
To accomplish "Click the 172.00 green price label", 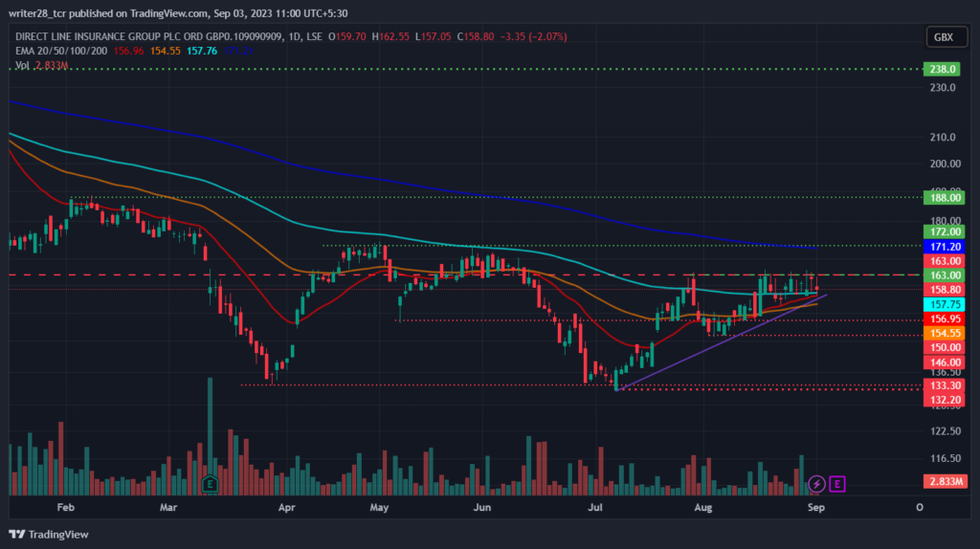I will click(x=945, y=231).
